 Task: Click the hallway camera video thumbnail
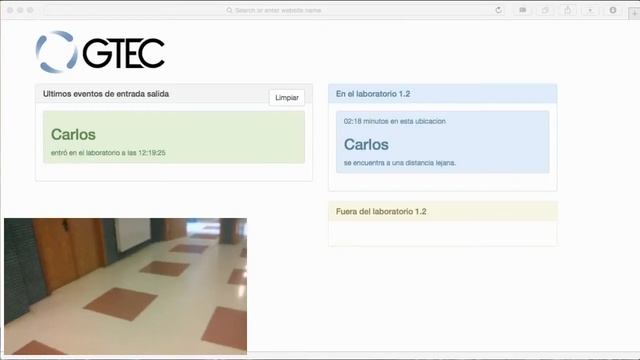(125, 286)
